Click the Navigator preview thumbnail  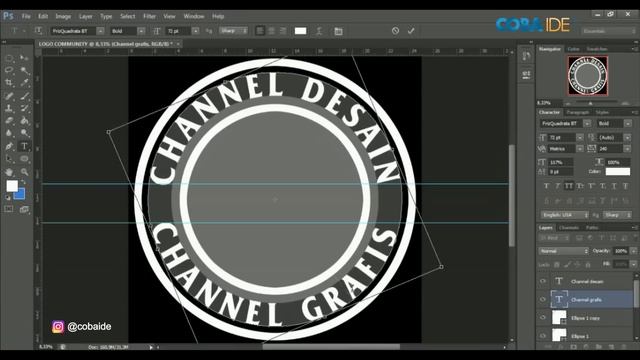(x=588, y=76)
